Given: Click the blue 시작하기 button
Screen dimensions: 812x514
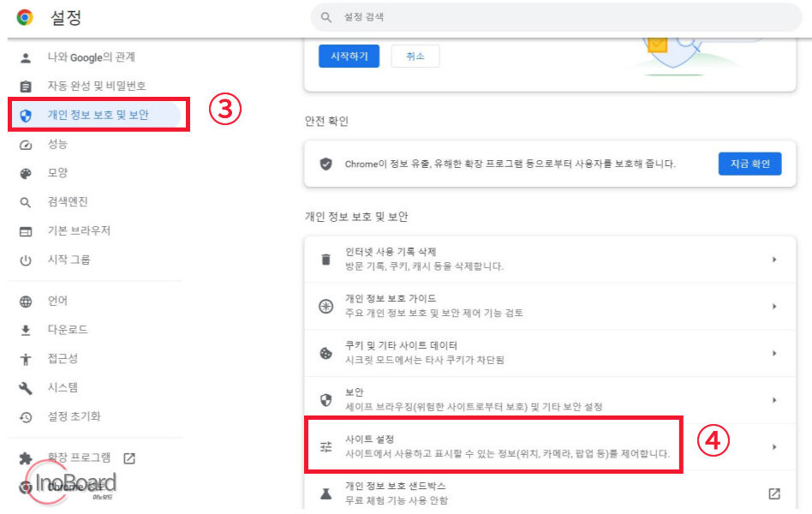Looking at the screenshot, I should (x=349, y=56).
